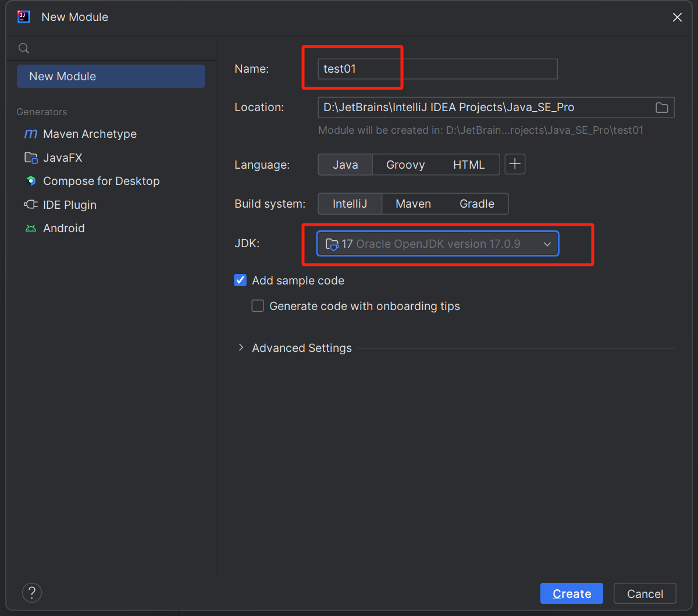Click the Create button
Screen dimensions: 698x616
[572, 593]
